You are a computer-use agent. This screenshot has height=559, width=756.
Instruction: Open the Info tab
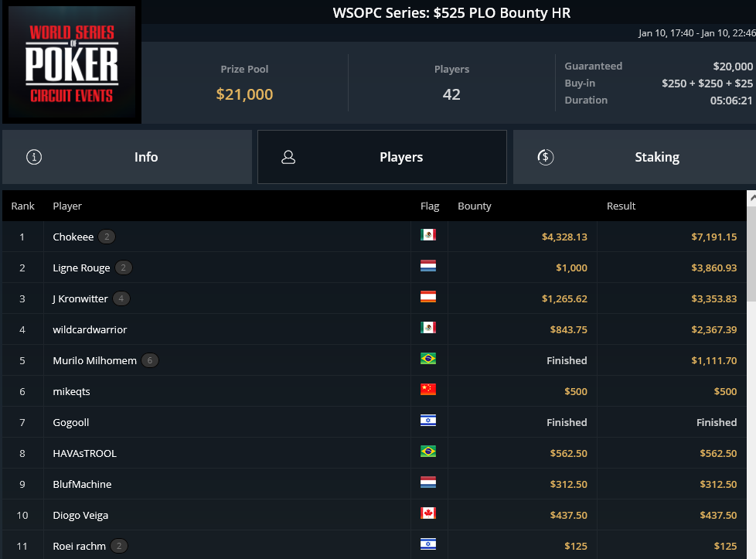[128, 157]
